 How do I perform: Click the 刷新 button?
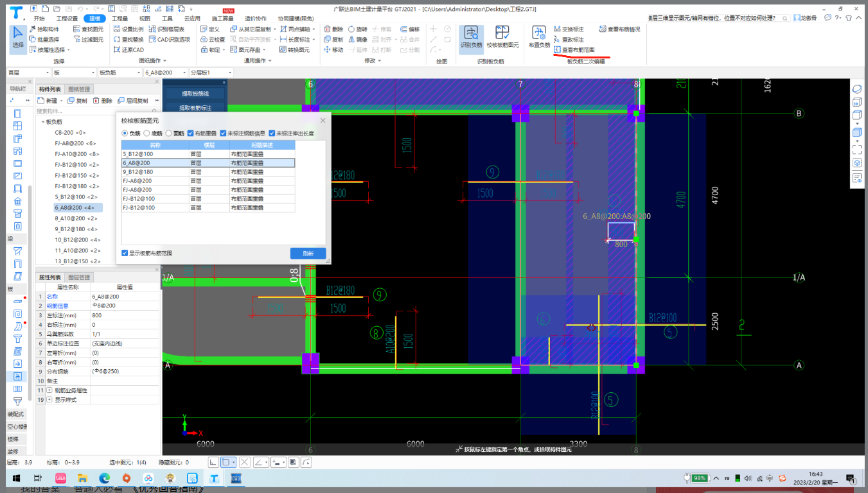click(x=308, y=253)
